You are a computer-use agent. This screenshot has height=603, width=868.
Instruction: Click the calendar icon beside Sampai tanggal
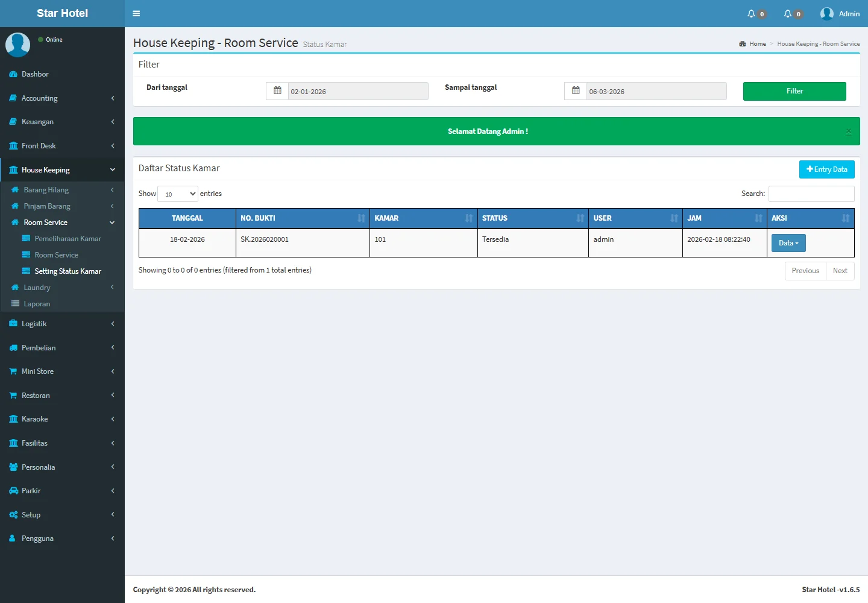pos(576,91)
